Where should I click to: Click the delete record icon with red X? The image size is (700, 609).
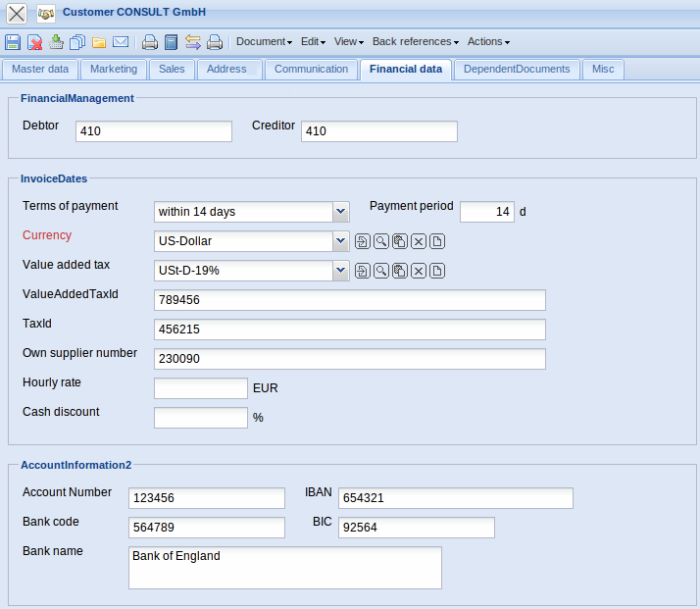[x=34, y=42]
